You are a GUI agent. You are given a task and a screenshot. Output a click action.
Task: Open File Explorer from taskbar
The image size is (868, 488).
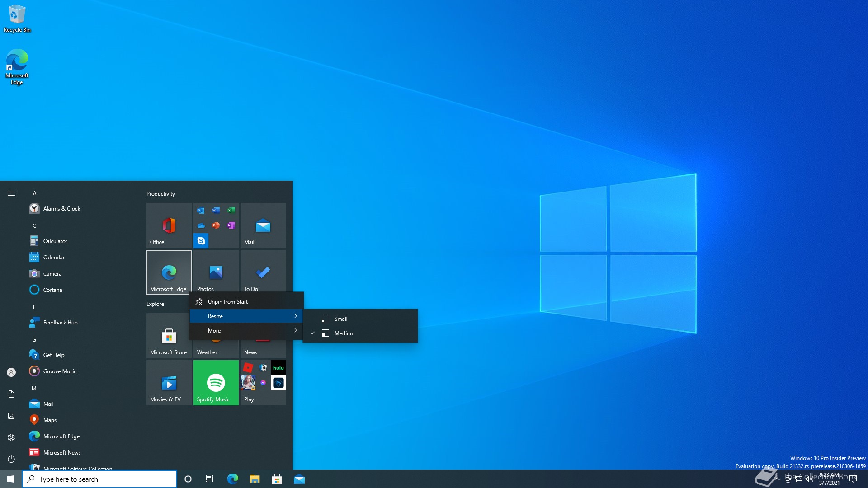click(255, 479)
